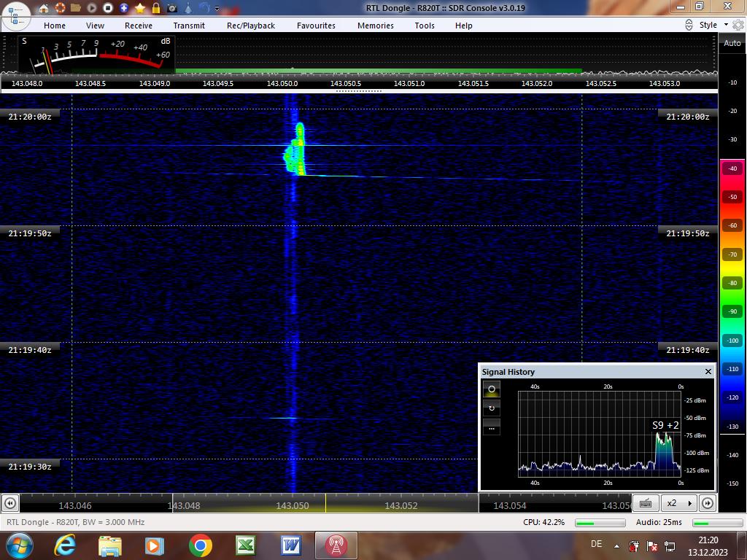The height and width of the screenshot is (560, 747).
Task: Click the DE language indicator
Action: coord(596,544)
